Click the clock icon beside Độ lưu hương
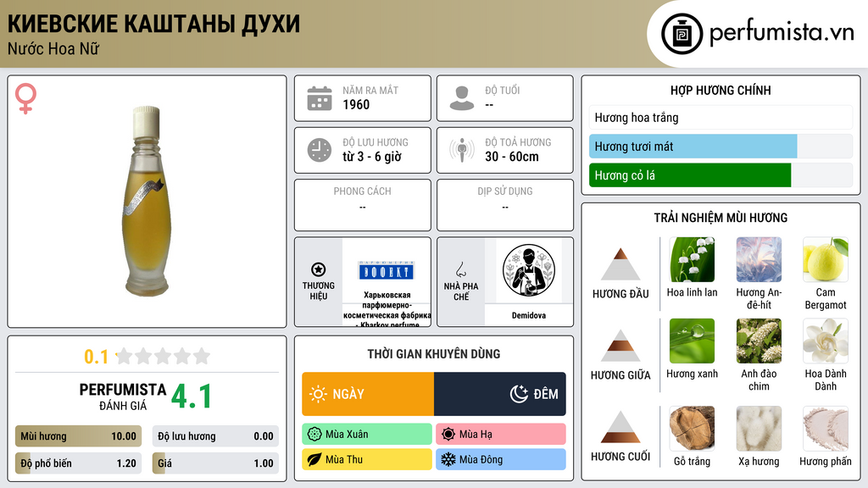 pyautogui.click(x=320, y=150)
